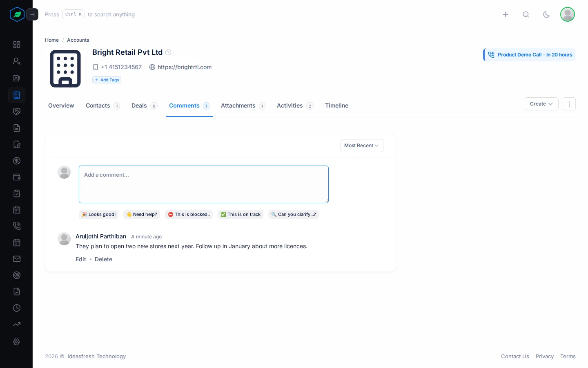This screenshot has width=588, height=368.
Task: Open the settings gear in sidebar
Action: pos(17,341)
